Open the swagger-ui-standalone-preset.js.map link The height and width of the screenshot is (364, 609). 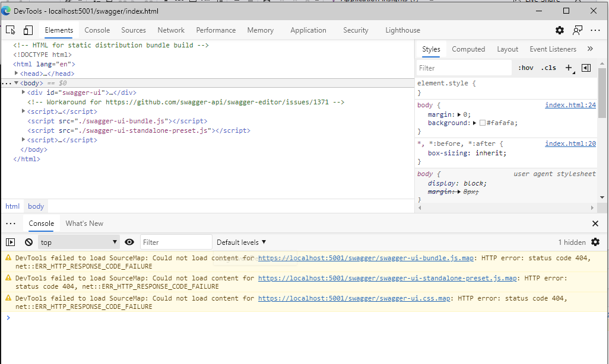(x=387, y=278)
